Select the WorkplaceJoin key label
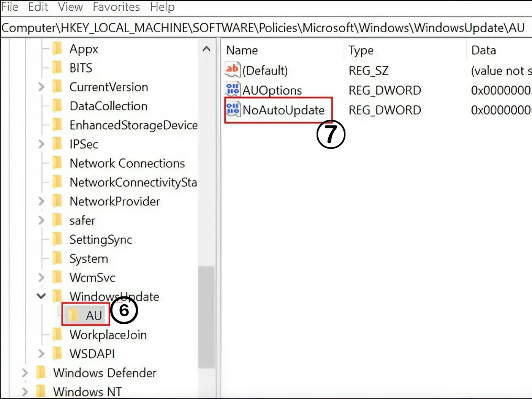The height and width of the screenshot is (399, 532). pos(108,335)
